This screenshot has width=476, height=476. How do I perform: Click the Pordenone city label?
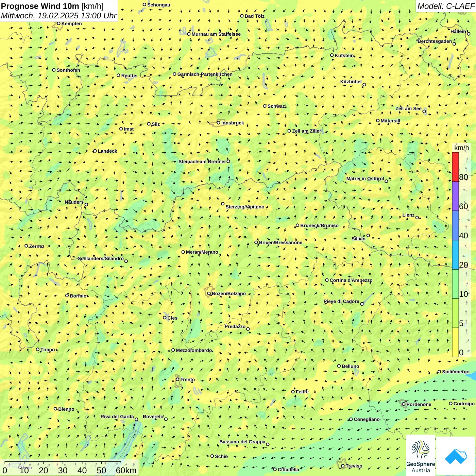[419, 404]
